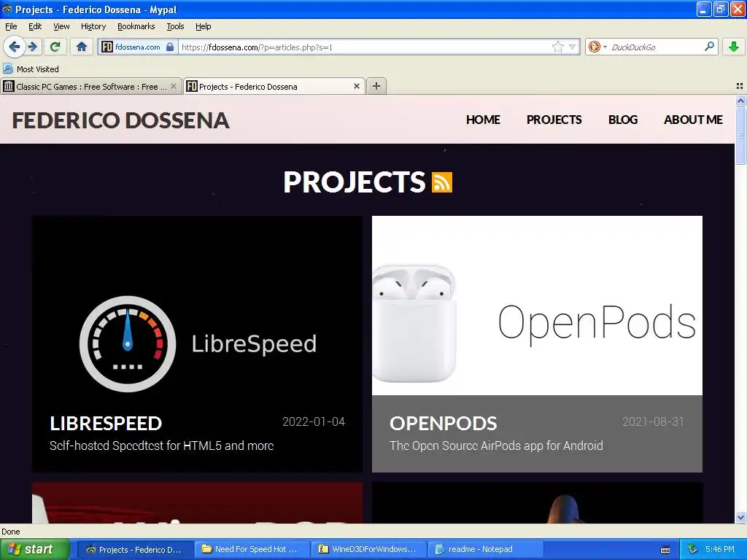Reload the page with the green refresh icon
Image resolution: width=747 pixels, height=560 pixels.
pyautogui.click(x=55, y=47)
